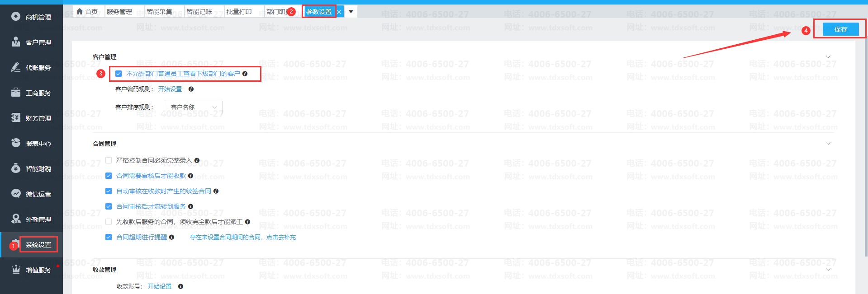This screenshot has height=294, width=868.
Task: Switch to the 智能记账 tab
Action: click(199, 12)
